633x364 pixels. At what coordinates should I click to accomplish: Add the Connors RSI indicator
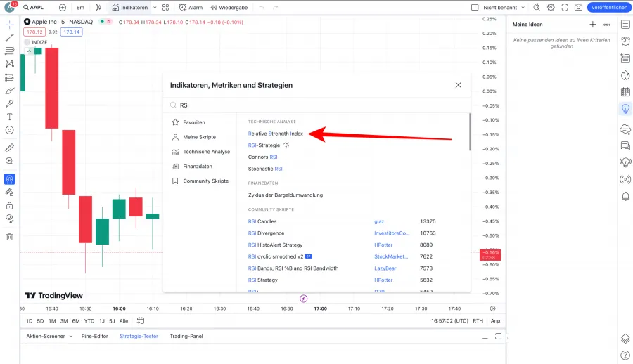pos(263,157)
